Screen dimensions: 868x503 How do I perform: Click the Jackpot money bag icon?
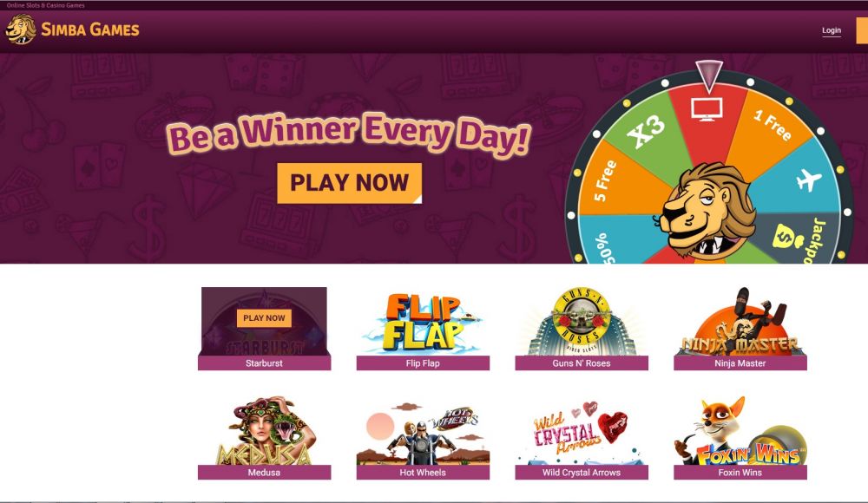point(788,237)
